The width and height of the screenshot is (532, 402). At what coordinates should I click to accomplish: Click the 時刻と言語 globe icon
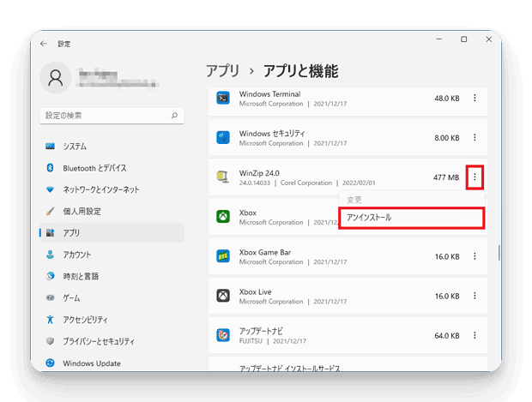click(51, 276)
